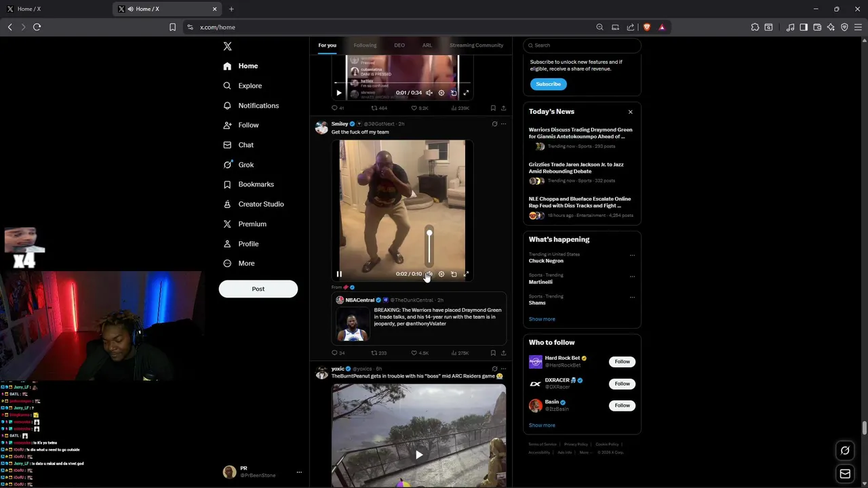Open Notifications from the sidebar

[x=251, y=106]
